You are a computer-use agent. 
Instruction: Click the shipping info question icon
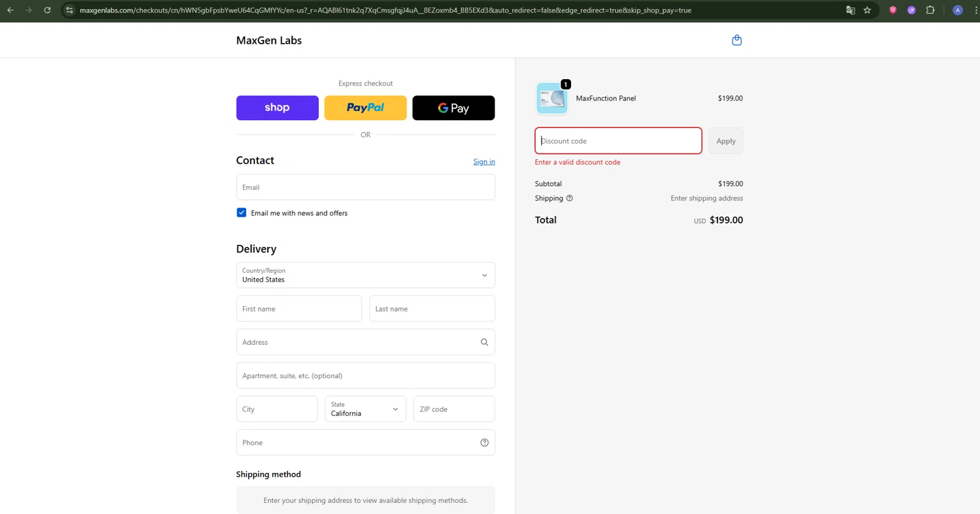pyautogui.click(x=570, y=199)
